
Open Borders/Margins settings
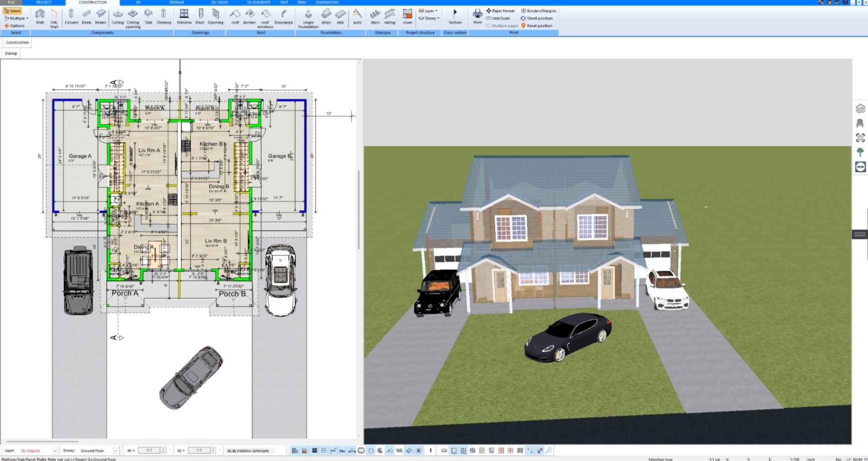[x=539, y=11]
